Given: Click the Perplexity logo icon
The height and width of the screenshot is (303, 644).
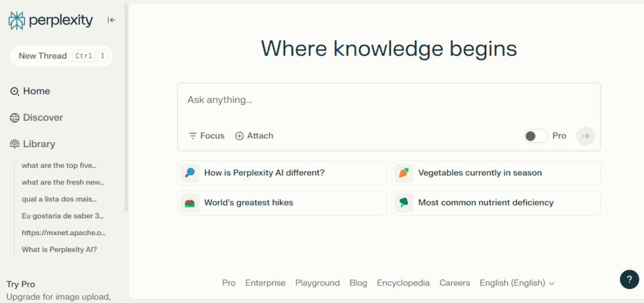Looking at the screenshot, I should pyautogui.click(x=16, y=21).
